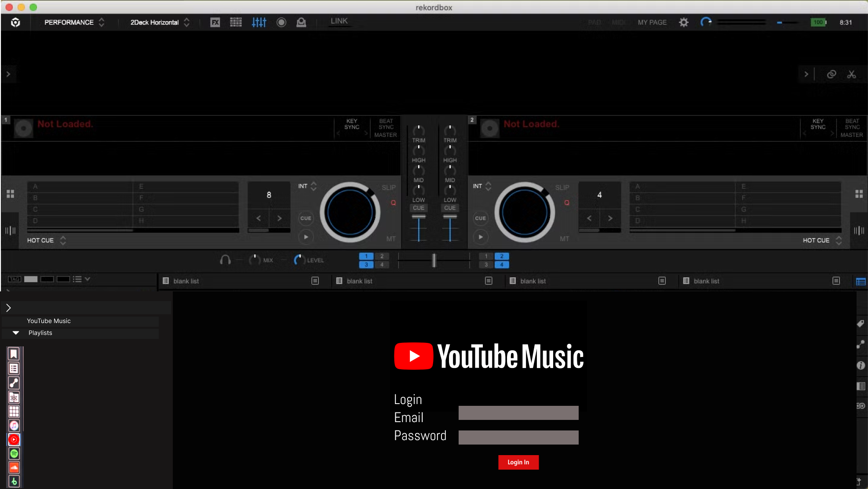Select the Spotify source icon in sidebar
The height and width of the screenshot is (489, 868).
[14, 453]
